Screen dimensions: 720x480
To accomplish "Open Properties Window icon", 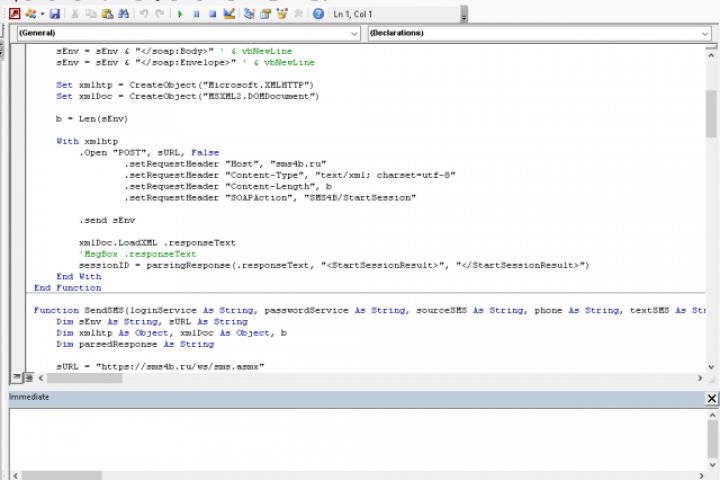I will (x=265, y=14).
